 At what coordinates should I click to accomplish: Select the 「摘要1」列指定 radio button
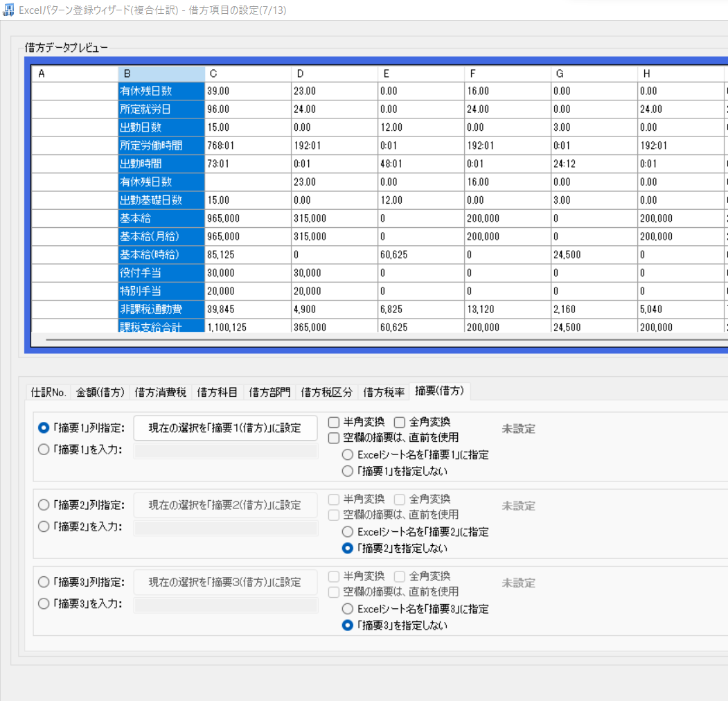tap(44, 428)
